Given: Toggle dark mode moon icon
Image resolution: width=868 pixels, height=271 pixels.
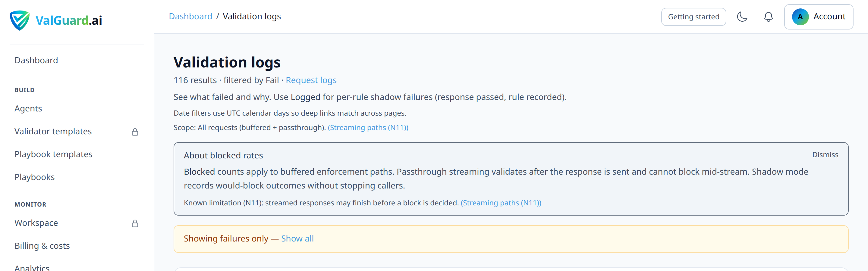Looking at the screenshot, I should point(742,17).
